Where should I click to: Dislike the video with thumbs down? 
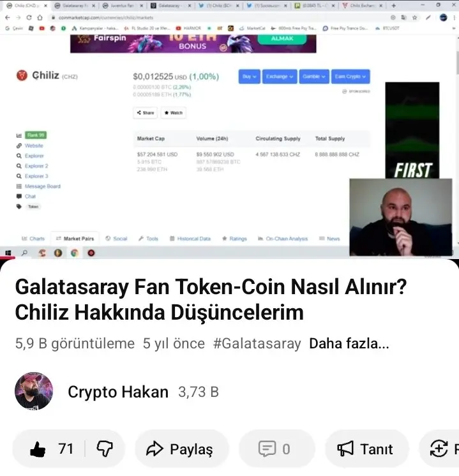coord(105,449)
